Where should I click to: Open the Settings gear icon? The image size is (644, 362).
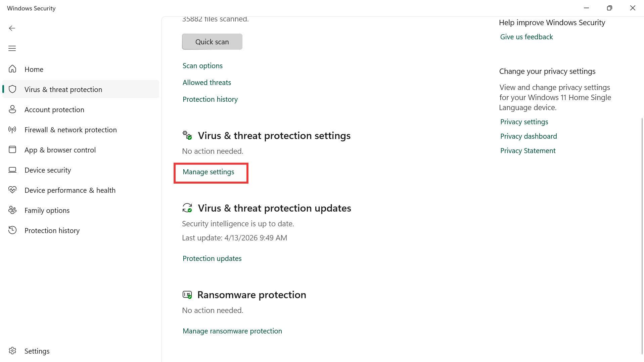12,351
